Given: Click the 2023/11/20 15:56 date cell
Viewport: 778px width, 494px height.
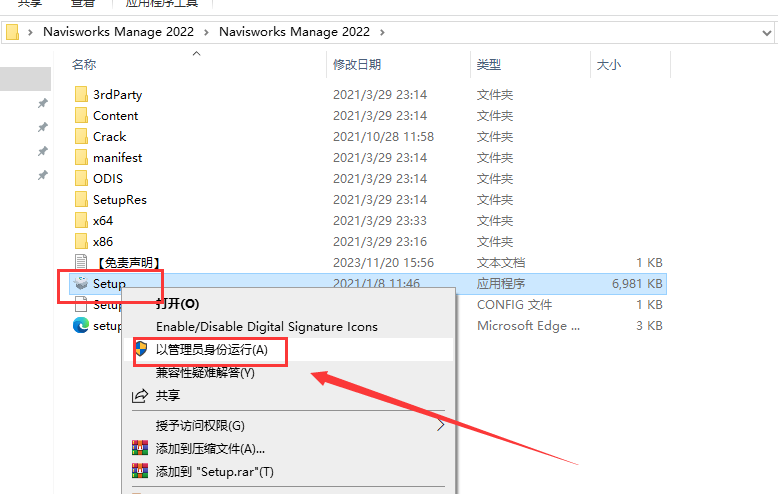Looking at the screenshot, I should [x=383, y=262].
